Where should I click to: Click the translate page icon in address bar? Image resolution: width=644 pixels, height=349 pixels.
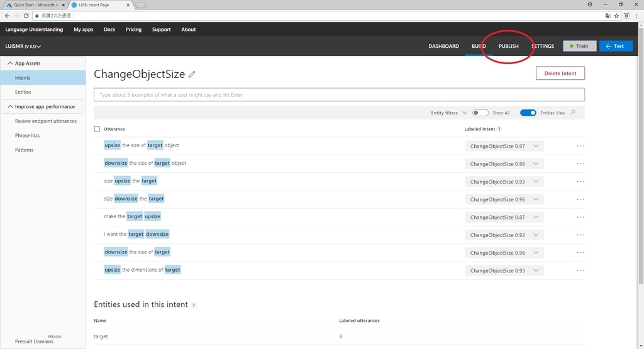click(608, 16)
